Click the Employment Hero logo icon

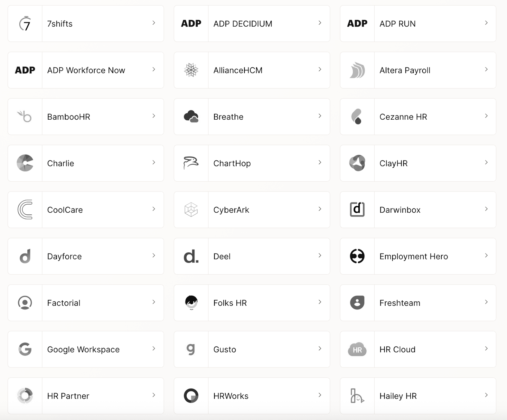pos(357,256)
